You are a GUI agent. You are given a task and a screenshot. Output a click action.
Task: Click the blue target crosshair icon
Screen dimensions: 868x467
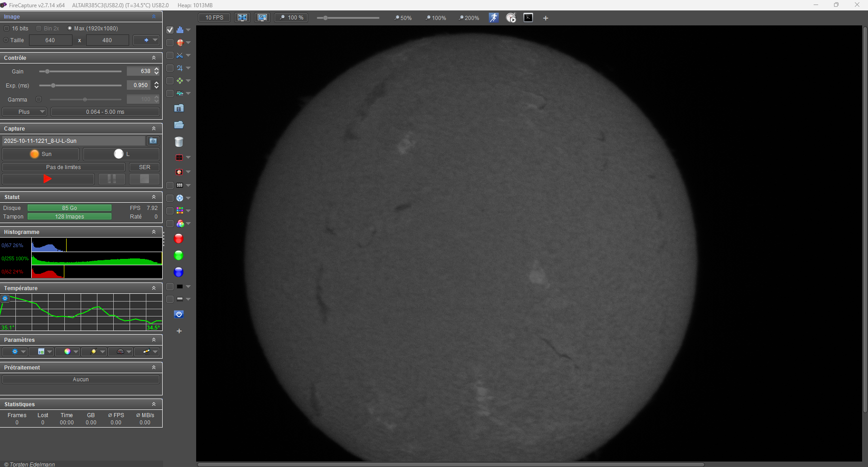(x=180, y=198)
